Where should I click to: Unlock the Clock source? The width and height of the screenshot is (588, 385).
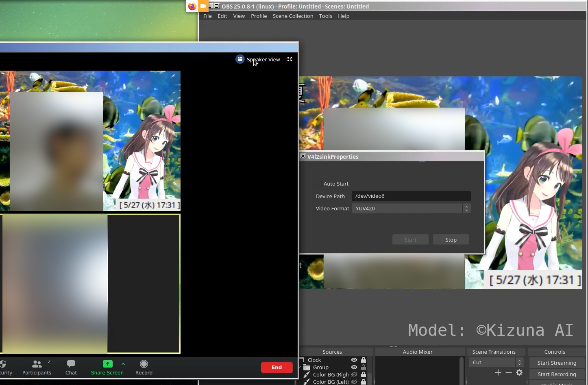tap(364, 360)
